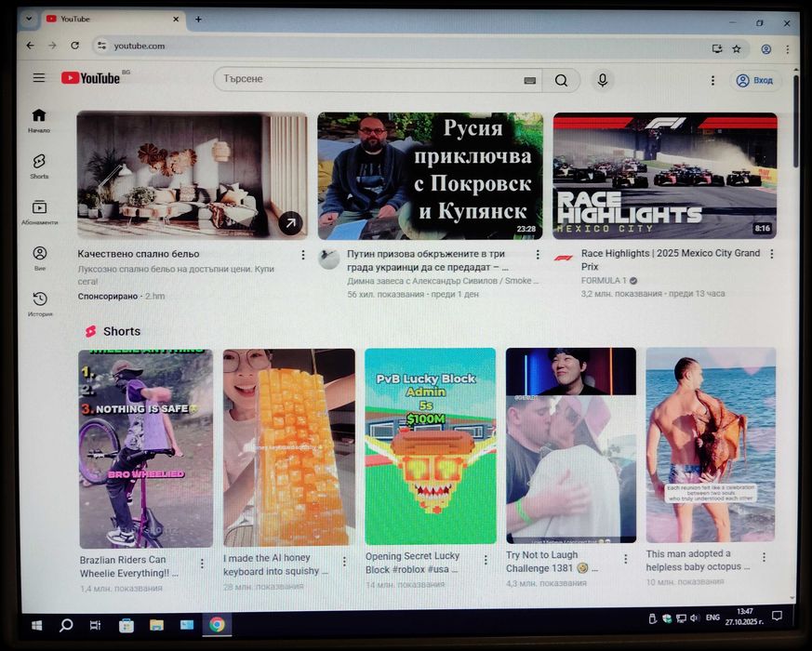Open YouTube settings three-dot menu near Вход
This screenshot has width=812, height=651.
(712, 80)
